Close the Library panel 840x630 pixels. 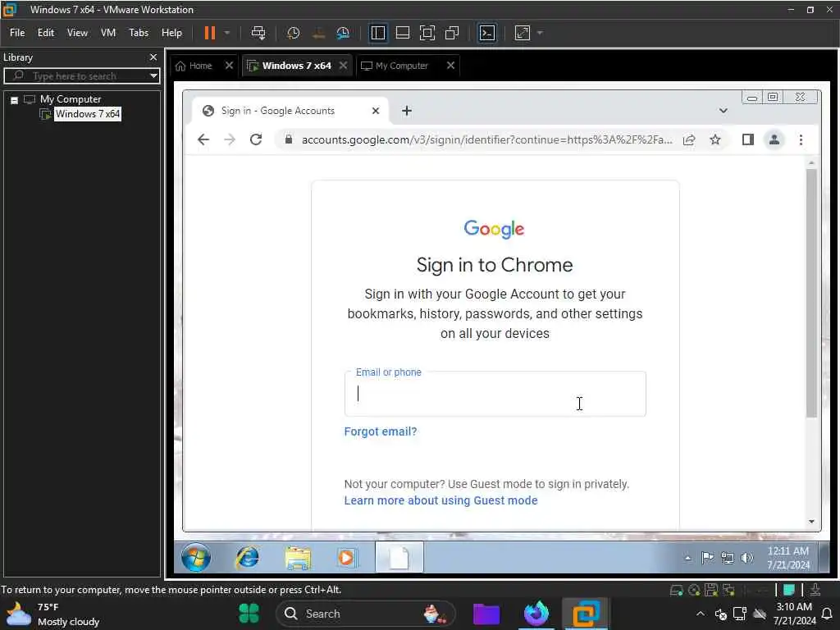[x=153, y=57]
